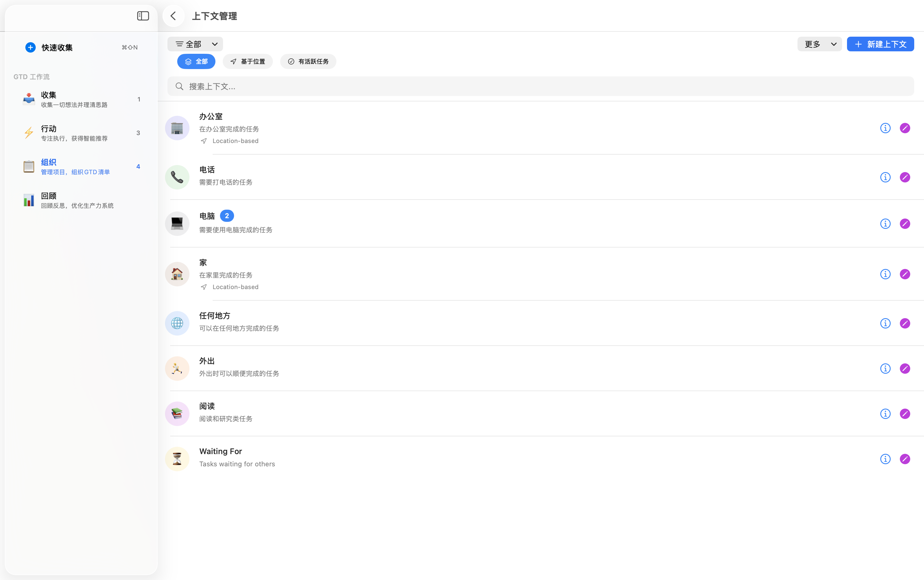
Task: Open info for 外出 context
Action: coord(885,369)
